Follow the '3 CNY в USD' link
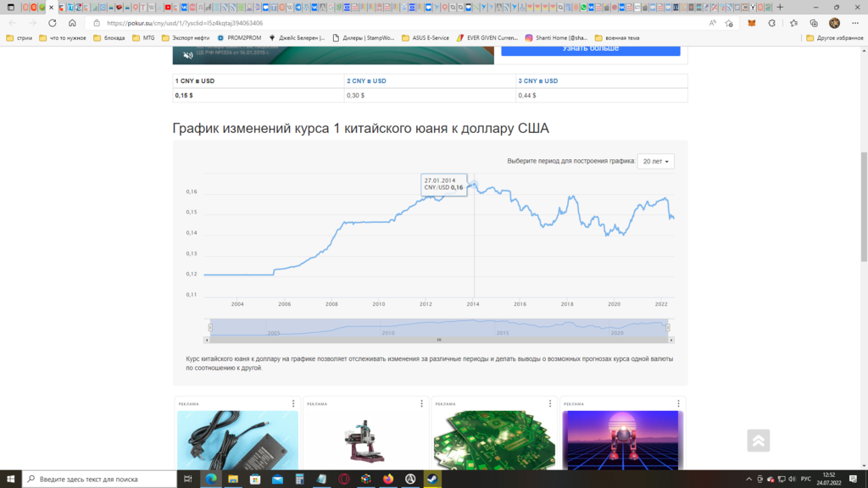868x488 pixels. tap(537, 81)
